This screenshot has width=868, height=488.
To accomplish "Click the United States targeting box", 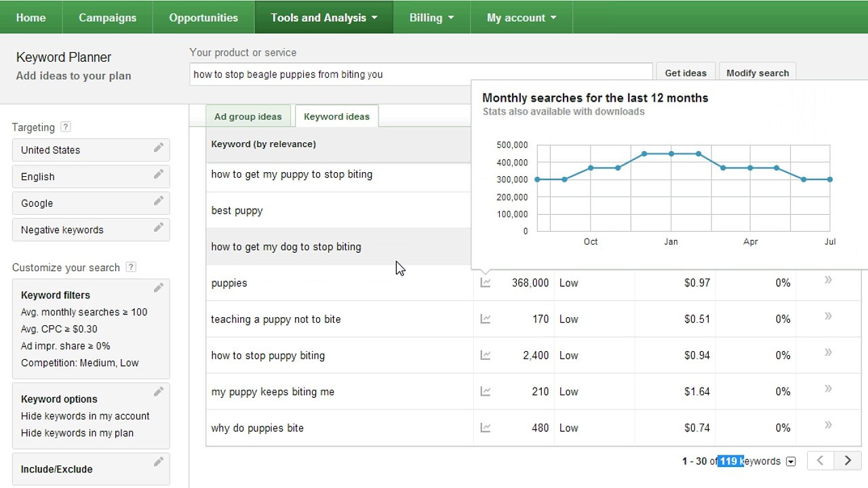I will tap(91, 150).
